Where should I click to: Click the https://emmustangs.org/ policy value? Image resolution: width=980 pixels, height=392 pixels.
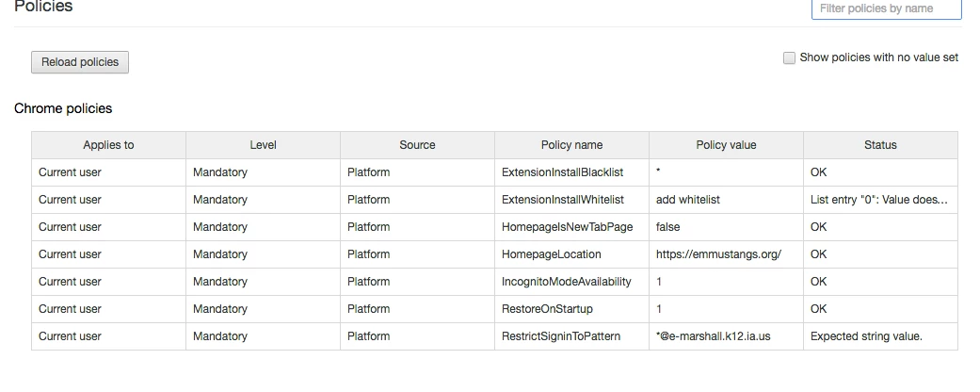coord(718,254)
